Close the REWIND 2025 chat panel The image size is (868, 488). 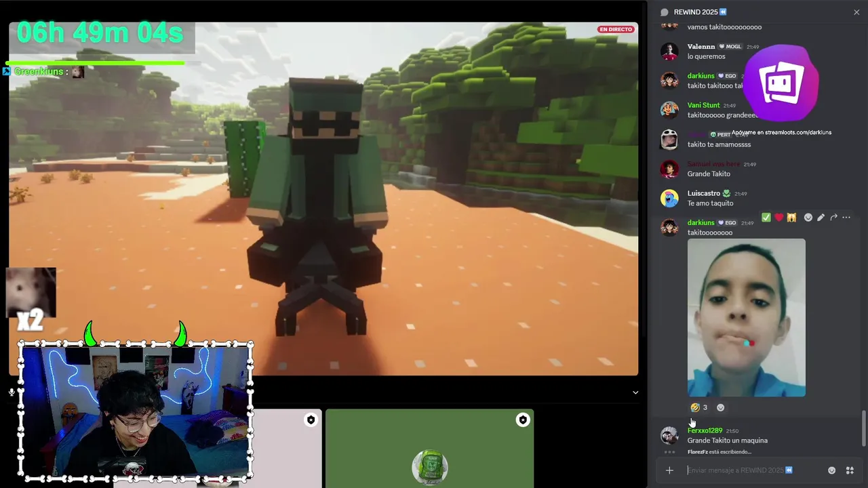click(856, 12)
